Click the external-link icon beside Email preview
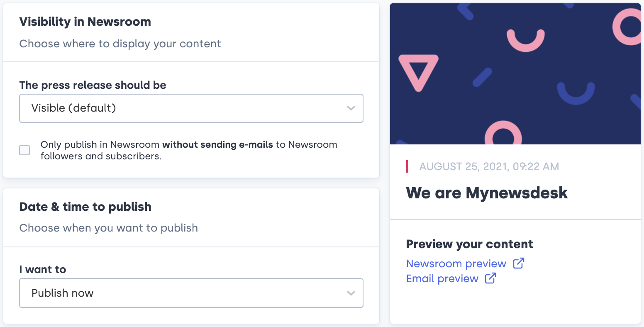The height and width of the screenshot is (327, 644). tap(490, 278)
